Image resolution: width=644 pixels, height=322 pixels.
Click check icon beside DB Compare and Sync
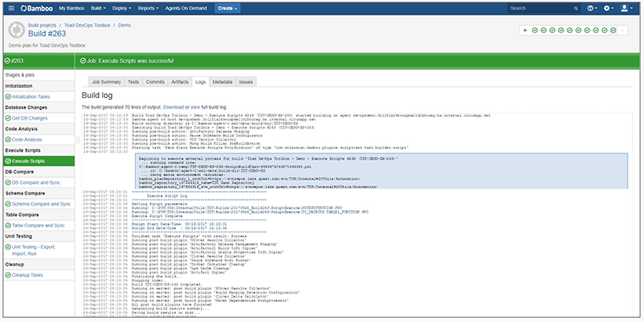click(x=8, y=182)
